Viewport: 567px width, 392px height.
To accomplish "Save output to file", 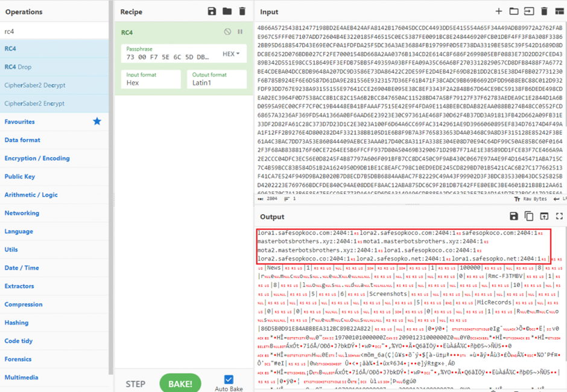I will click(513, 217).
